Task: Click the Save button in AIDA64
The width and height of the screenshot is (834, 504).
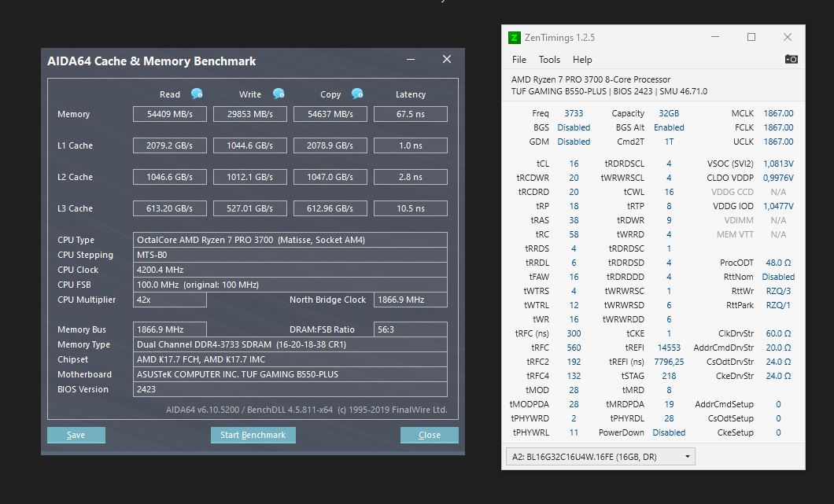Action: coord(76,435)
